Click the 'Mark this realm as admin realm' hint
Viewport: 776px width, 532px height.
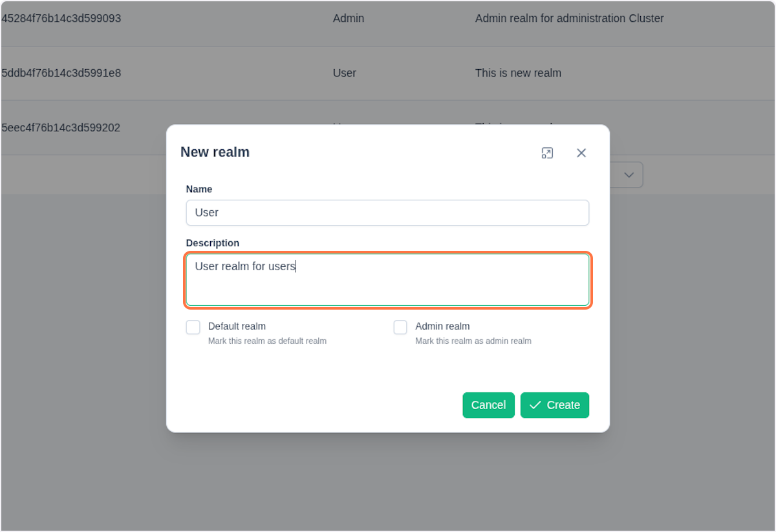(x=473, y=341)
